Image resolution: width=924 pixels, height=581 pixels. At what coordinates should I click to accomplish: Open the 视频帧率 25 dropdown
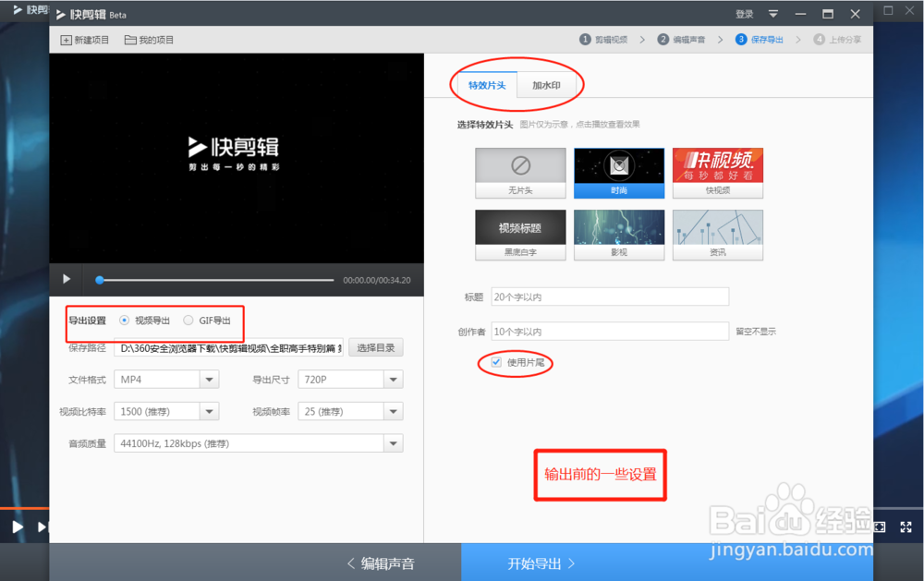[393, 411]
